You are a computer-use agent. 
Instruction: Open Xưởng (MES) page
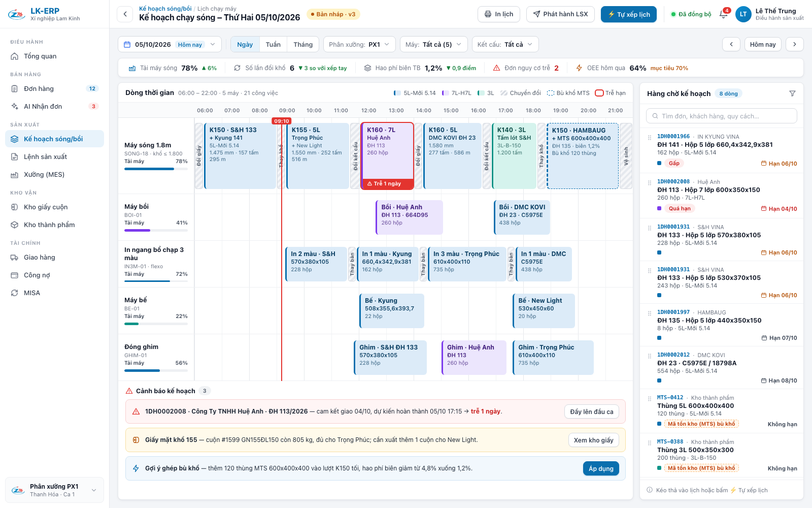[54, 174]
